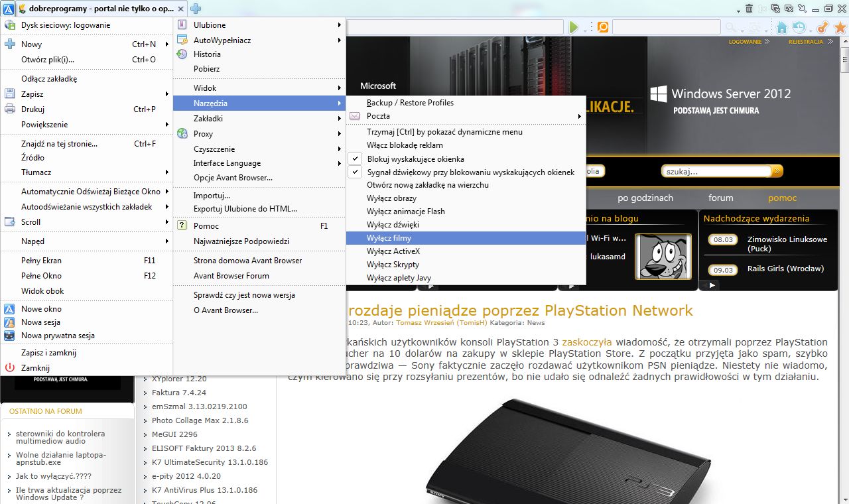
Task: Start Nowa prywatna sesja
Action: (86, 336)
